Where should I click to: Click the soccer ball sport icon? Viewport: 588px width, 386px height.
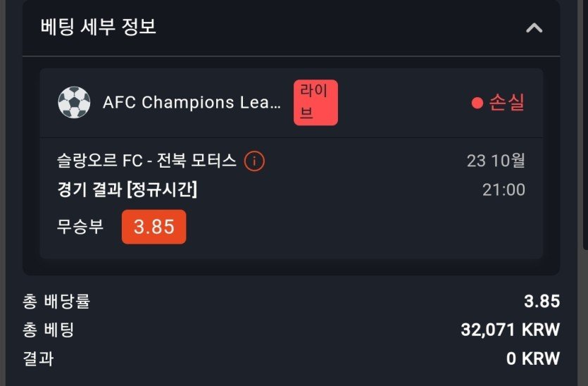click(74, 103)
